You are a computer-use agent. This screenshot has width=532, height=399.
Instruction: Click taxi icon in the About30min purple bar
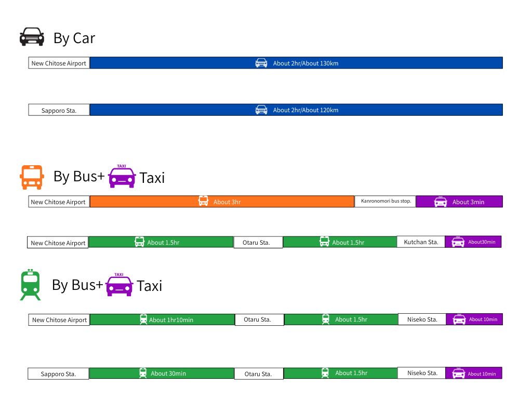pyautogui.click(x=458, y=242)
